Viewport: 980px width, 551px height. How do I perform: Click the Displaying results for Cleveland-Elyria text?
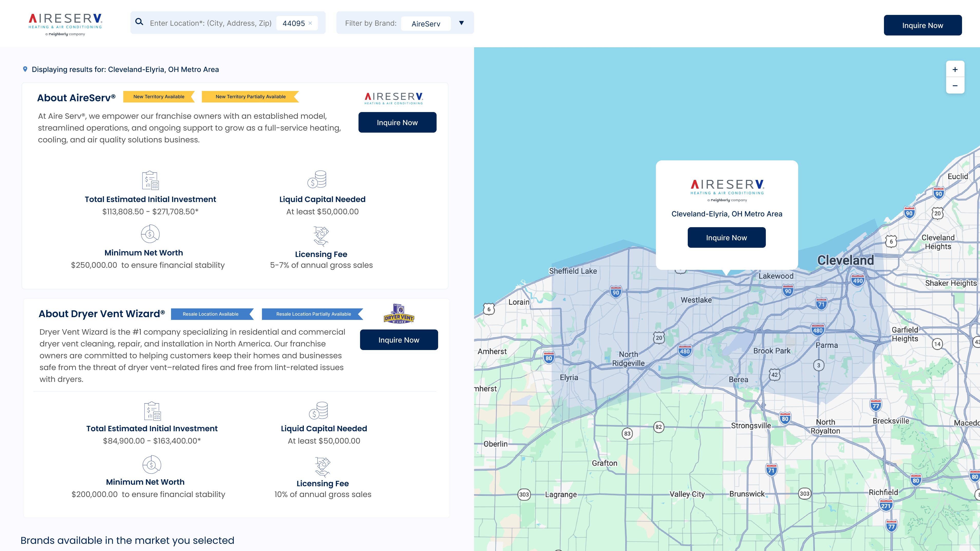pyautogui.click(x=125, y=69)
